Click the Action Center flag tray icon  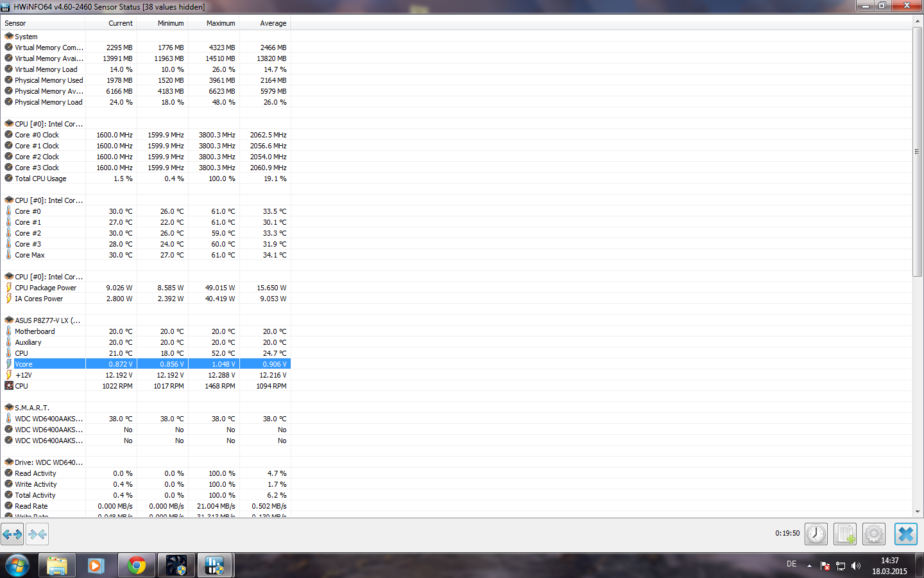825,566
